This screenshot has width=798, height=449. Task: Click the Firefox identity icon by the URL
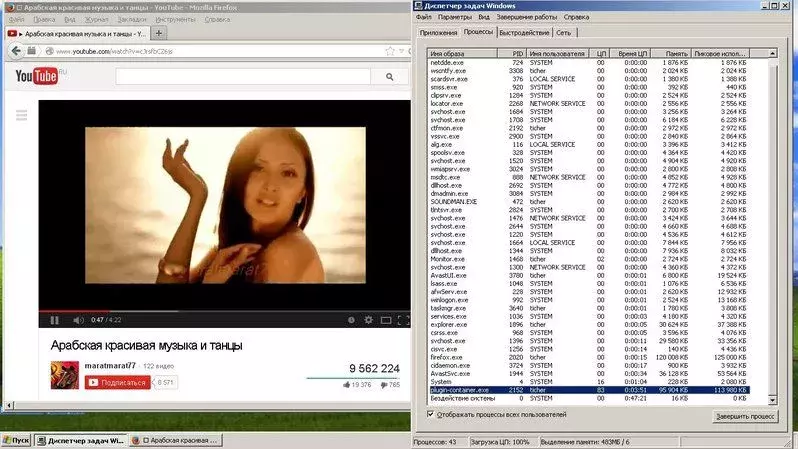(49, 51)
